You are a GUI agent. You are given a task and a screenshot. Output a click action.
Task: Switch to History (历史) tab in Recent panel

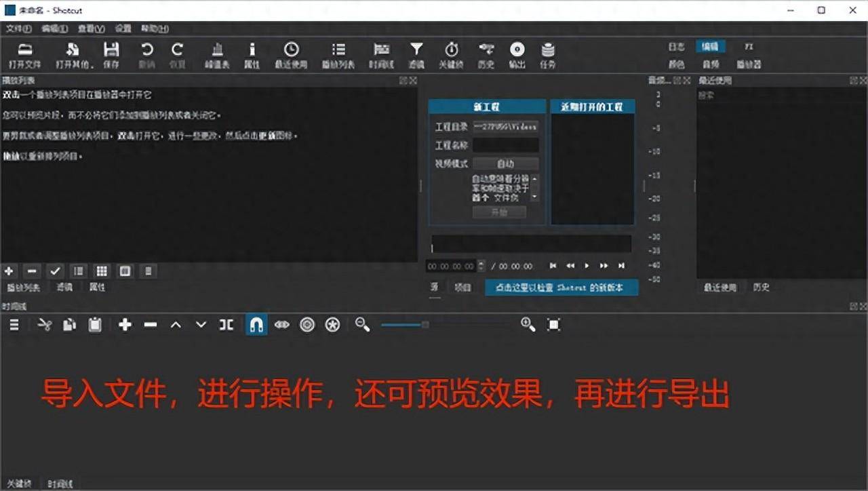762,288
